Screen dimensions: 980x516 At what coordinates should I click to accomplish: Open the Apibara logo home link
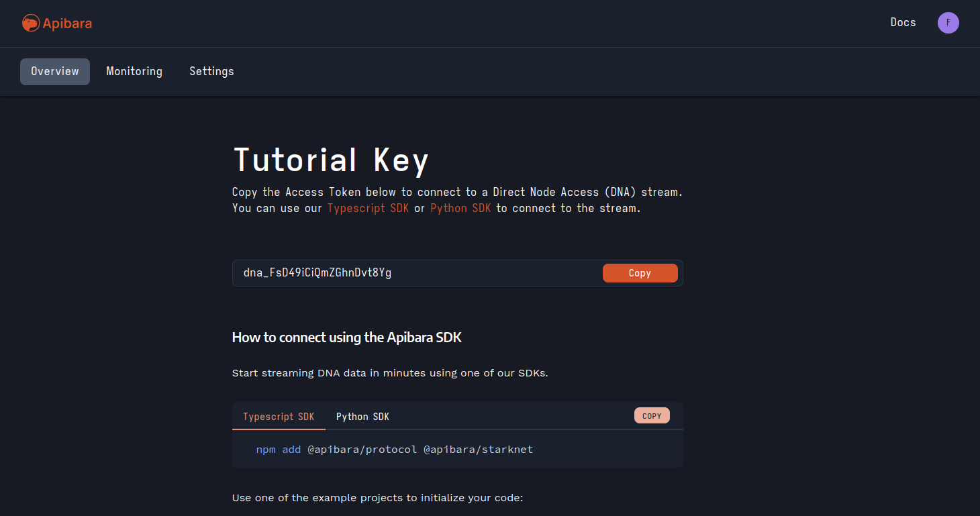click(57, 23)
